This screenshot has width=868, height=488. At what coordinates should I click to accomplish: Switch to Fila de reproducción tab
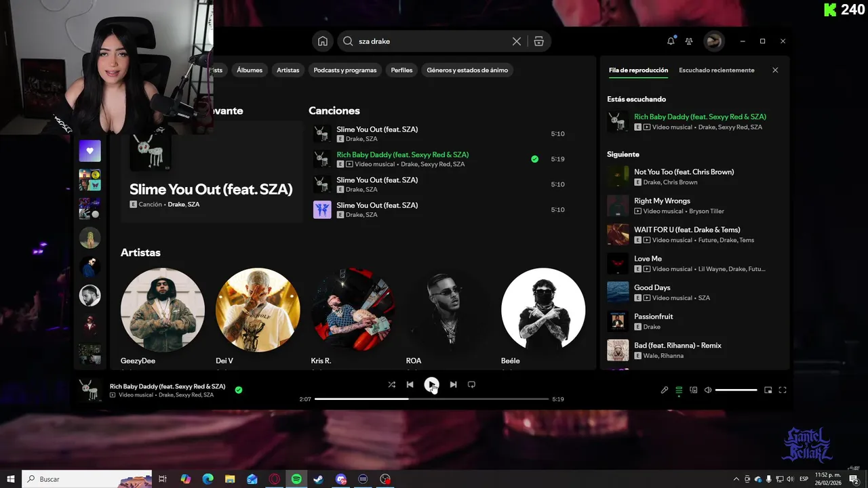pyautogui.click(x=638, y=70)
